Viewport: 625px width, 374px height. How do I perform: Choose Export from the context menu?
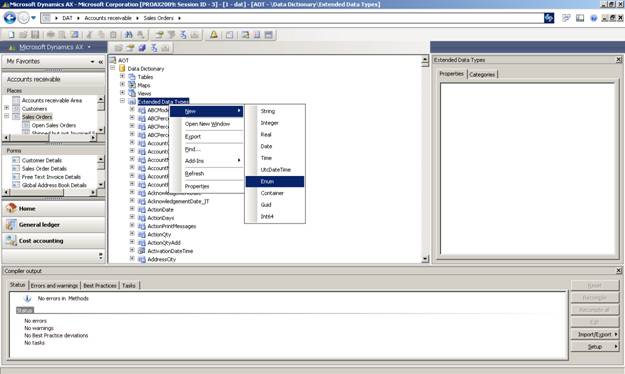[193, 136]
